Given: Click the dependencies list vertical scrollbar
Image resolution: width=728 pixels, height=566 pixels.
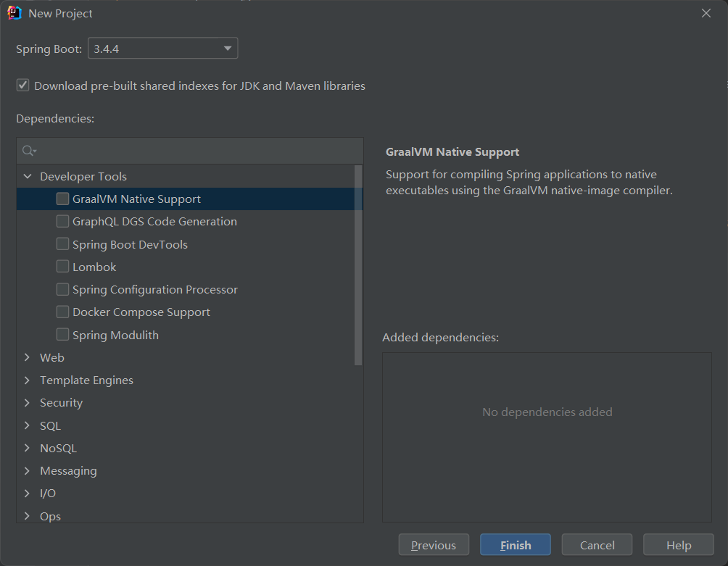Looking at the screenshot, I should tap(358, 265).
